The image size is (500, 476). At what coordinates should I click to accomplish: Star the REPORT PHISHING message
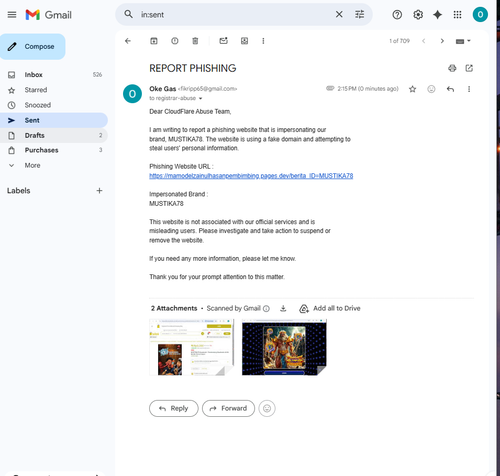coord(412,89)
